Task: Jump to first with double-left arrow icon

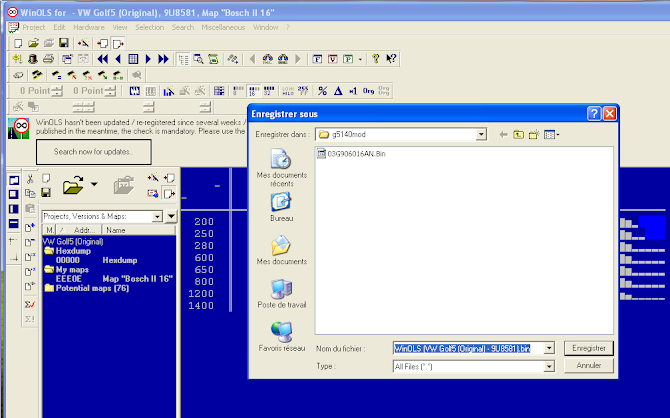Action: pyautogui.click(x=103, y=59)
